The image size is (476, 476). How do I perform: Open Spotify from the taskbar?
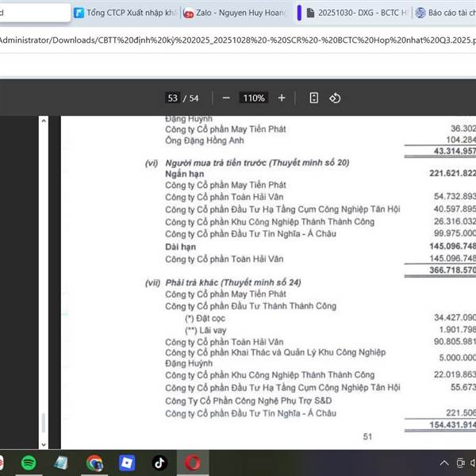[x=29, y=463]
